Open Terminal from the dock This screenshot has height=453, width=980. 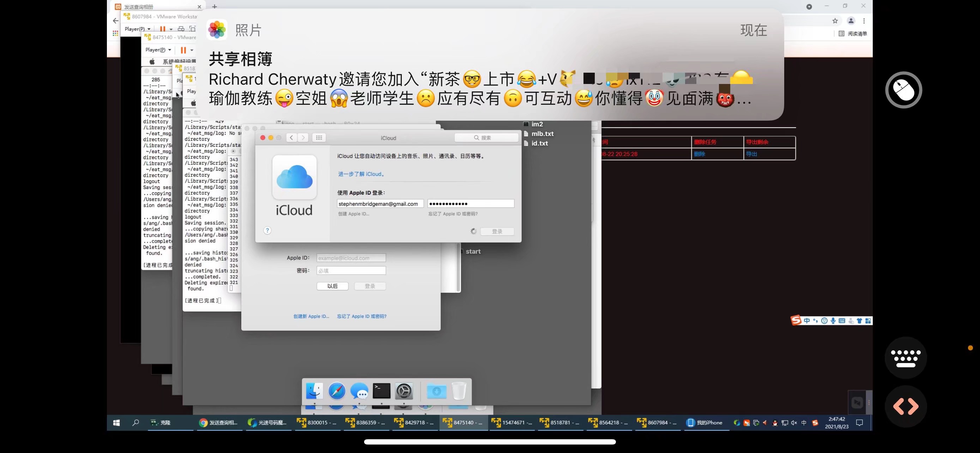point(382,391)
